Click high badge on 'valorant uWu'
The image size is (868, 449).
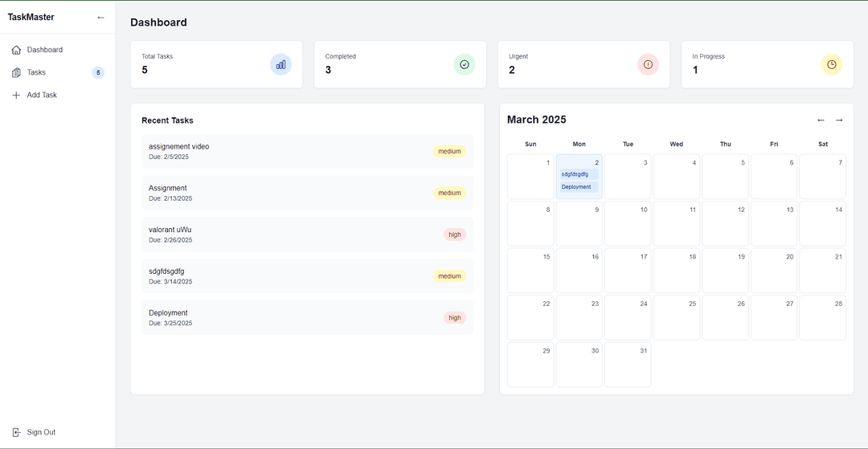pyautogui.click(x=454, y=235)
